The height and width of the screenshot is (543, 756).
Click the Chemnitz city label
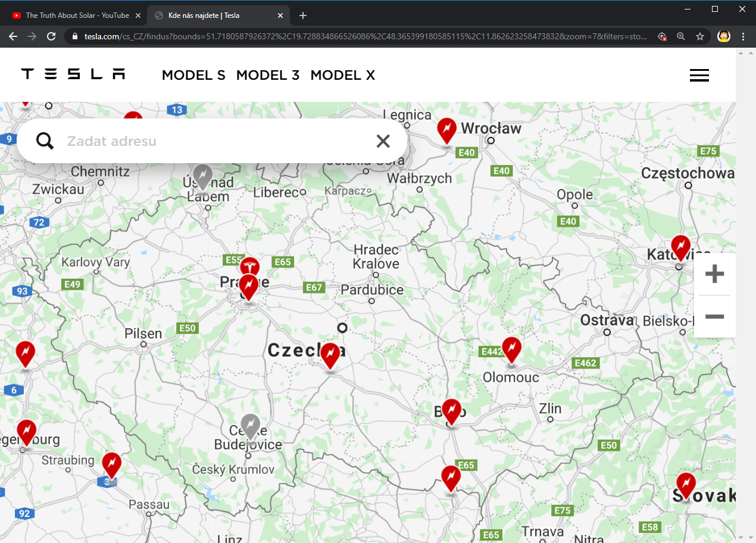click(100, 171)
